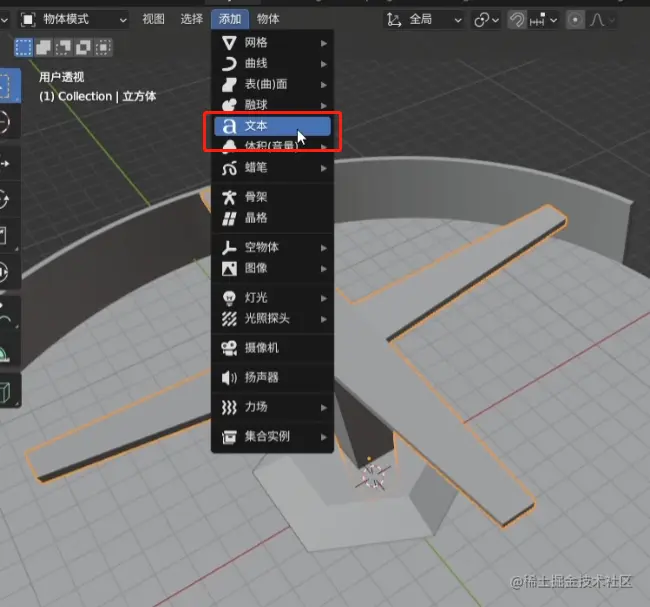The image size is (650, 607).
Task: Click the letter 'a' text icon
Action: (x=229, y=126)
